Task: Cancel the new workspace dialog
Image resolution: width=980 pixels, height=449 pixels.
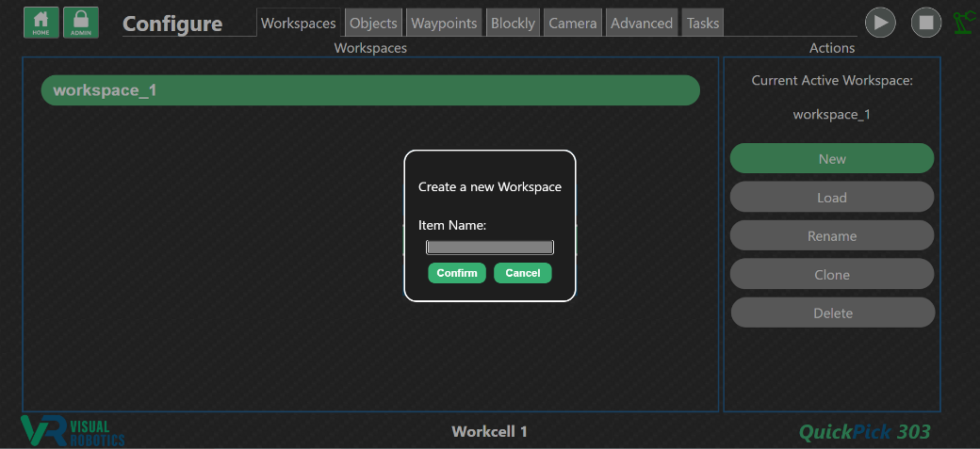Action: pos(522,273)
